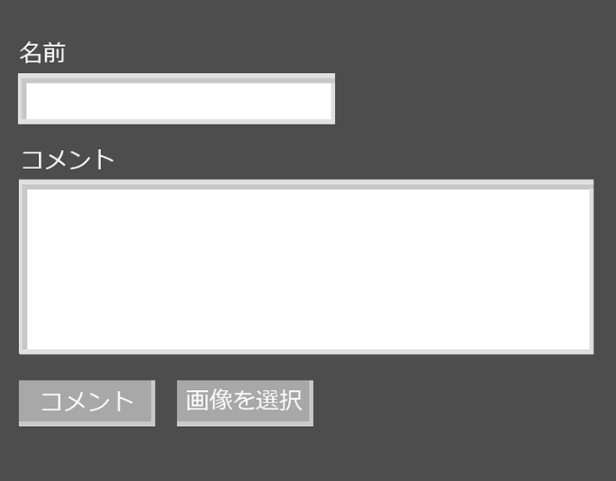The width and height of the screenshot is (616, 481).
Task: Select image button next to コメント button
Action: pos(245,403)
